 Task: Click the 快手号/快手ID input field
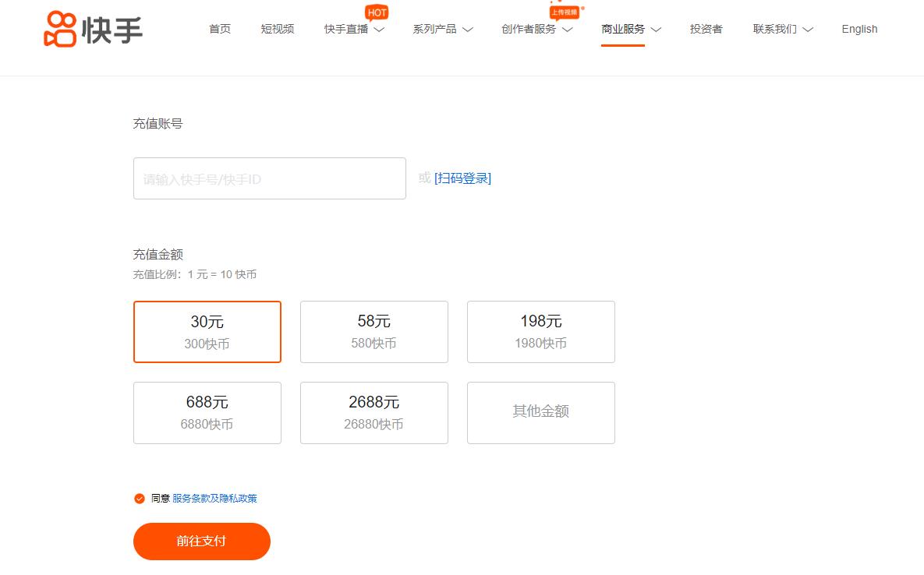[x=269, y=178]
